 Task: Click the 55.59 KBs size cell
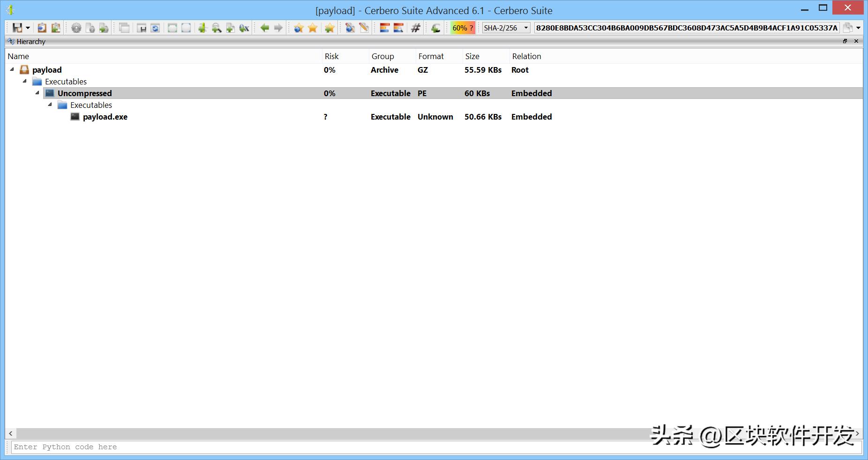tap(483, 70)
